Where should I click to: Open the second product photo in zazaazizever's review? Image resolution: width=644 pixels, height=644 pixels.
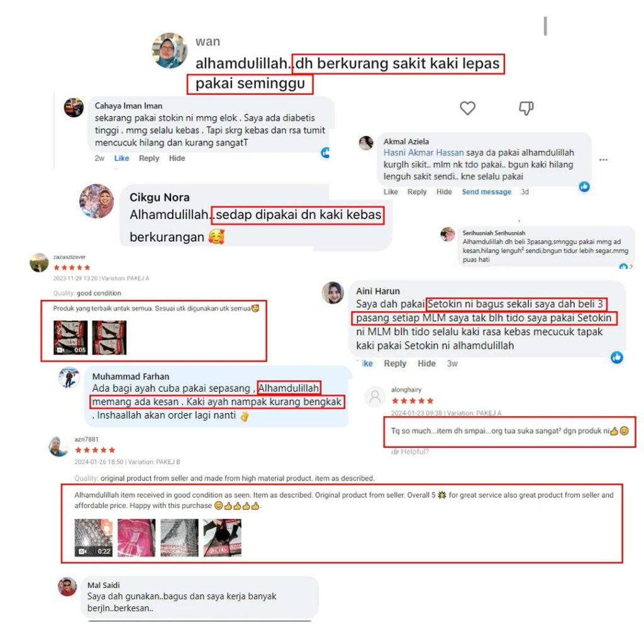[109, 338]
